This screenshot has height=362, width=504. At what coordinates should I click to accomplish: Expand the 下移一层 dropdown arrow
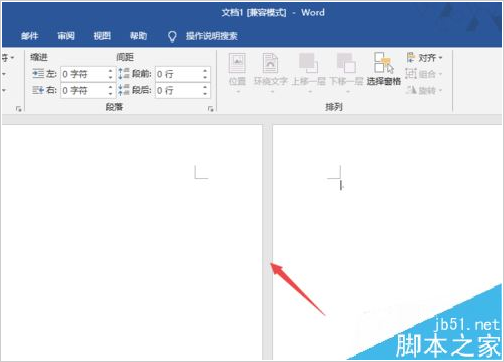348,91
